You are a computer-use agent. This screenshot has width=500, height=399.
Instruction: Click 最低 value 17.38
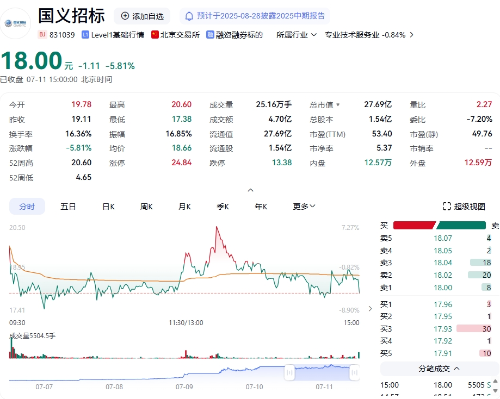[x=182, y=119]
